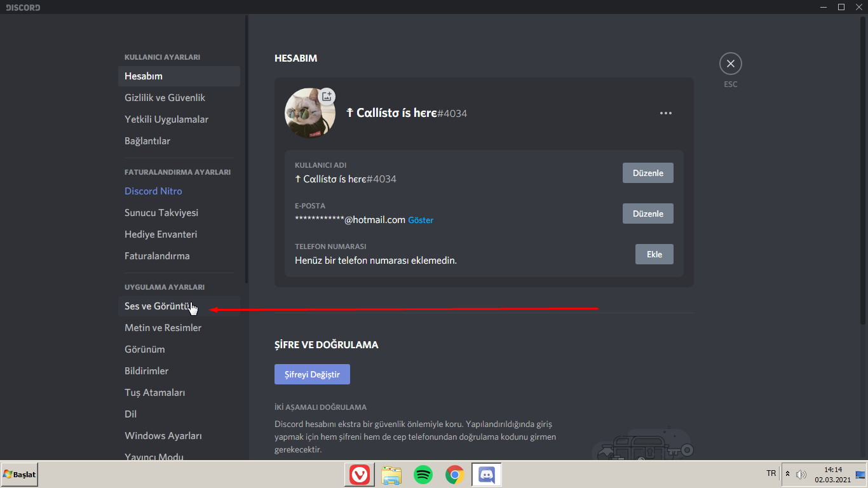Open Bağlantılar settings page
The height and width of the screenshot is (488, 868).
179,141
